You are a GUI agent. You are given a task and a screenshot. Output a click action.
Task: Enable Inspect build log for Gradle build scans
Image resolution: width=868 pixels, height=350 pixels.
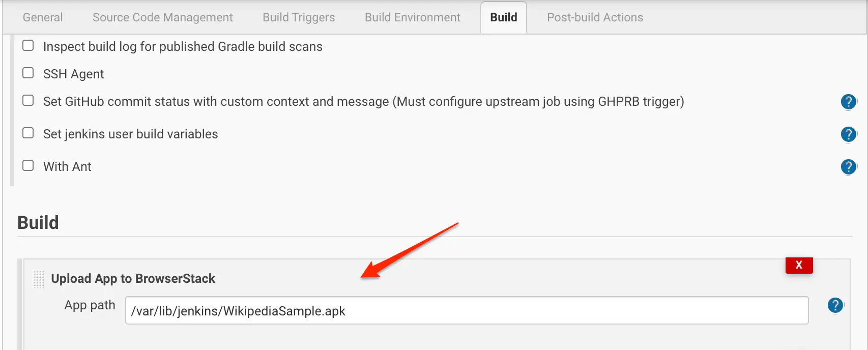pyautogui.click(x=28, y=46)
